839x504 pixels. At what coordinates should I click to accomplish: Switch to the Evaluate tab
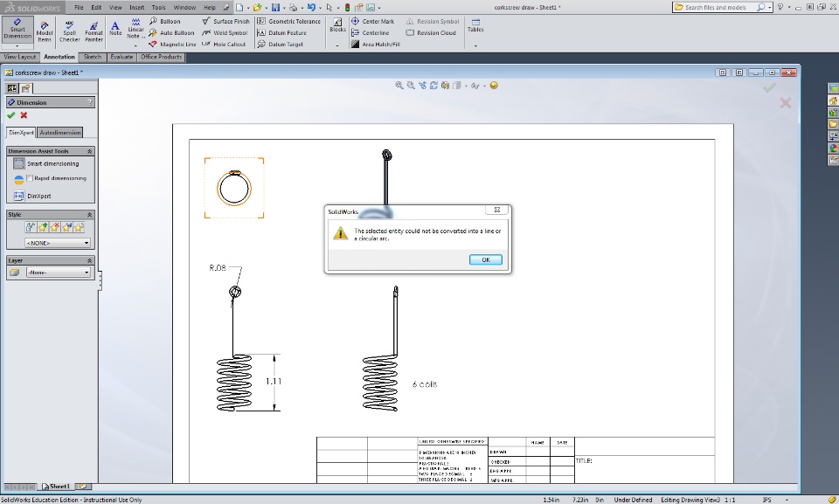click(121, 57)
